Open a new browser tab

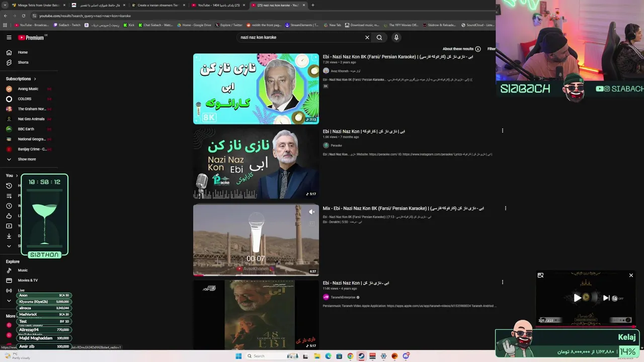pos(313,5)
